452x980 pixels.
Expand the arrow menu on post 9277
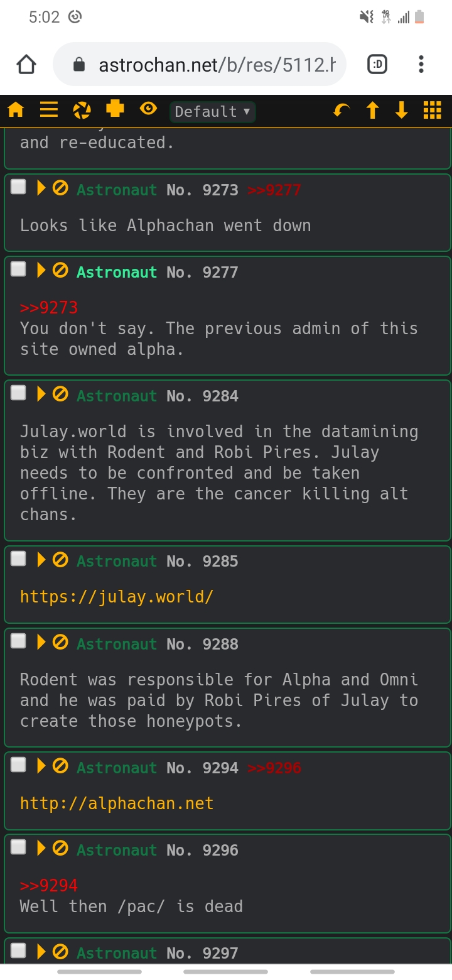[41, 270]
